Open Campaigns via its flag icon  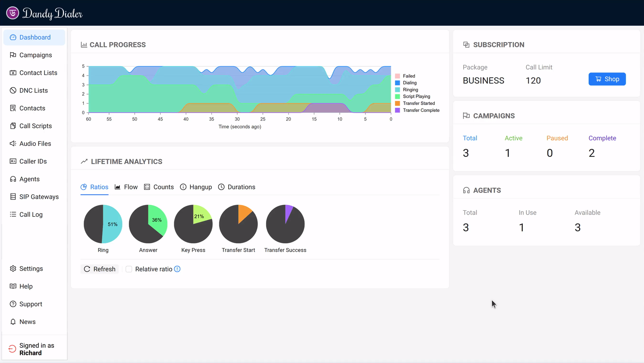click(13, 55)
